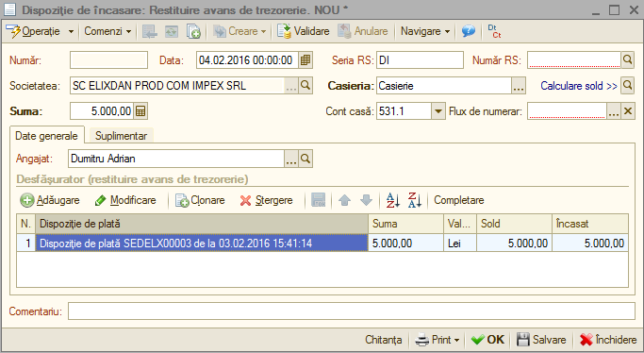Screen dimensions: 644x353
Task: Click the Ștergere delete row button
Action: click(x=266, y=200)
